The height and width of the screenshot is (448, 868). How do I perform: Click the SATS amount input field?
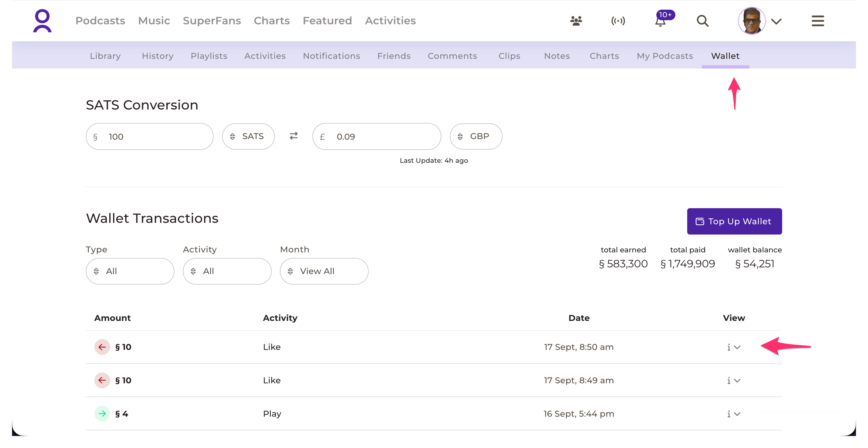coord(150,136)
